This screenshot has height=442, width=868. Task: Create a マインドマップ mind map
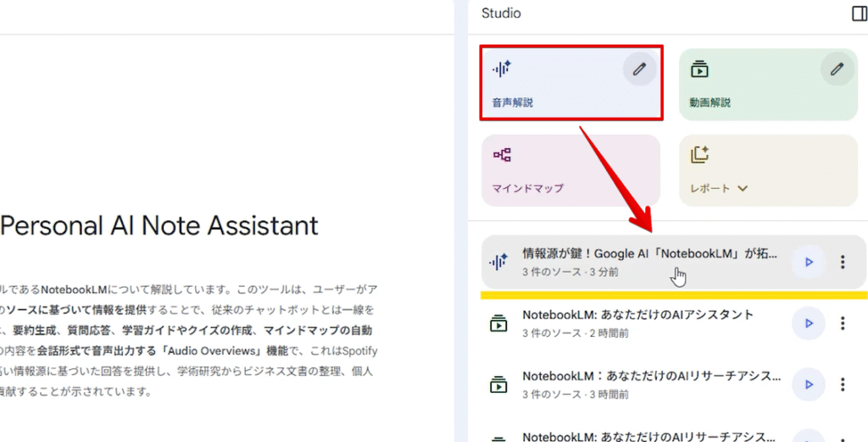tap(570, 170)
